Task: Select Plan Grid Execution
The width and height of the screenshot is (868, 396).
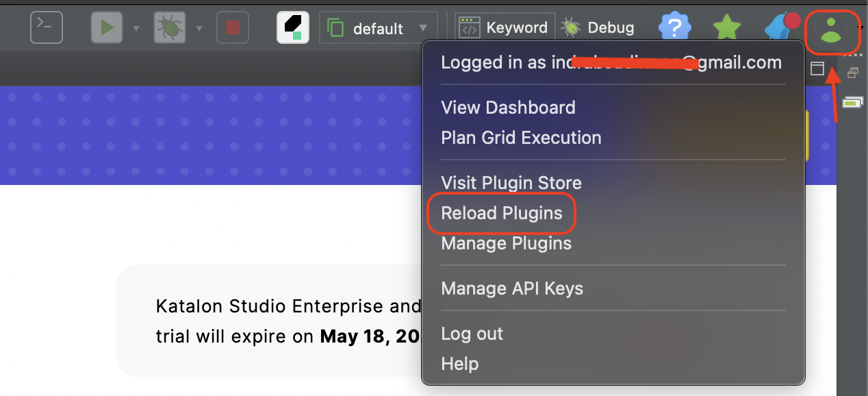Action: (521, 138)
